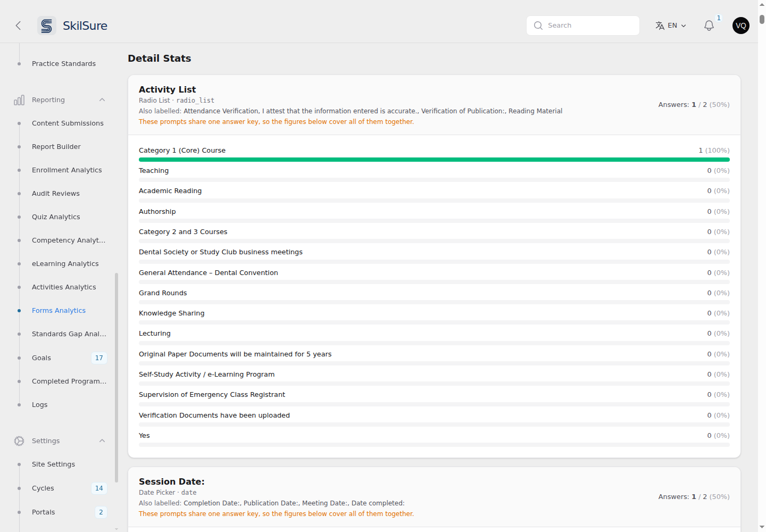This screenshot has width=766, height=532.
Task: Click the sidebar scrollbar thumb
Action: coord(116,378)
